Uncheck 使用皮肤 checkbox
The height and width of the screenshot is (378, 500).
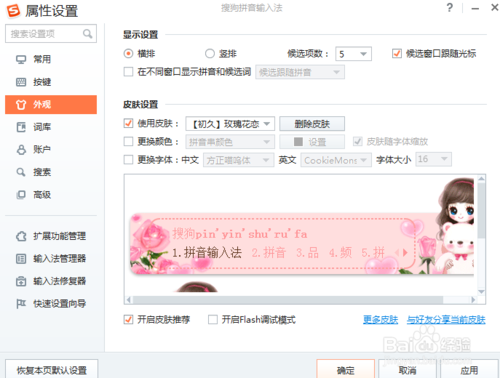tap(128, 123)
